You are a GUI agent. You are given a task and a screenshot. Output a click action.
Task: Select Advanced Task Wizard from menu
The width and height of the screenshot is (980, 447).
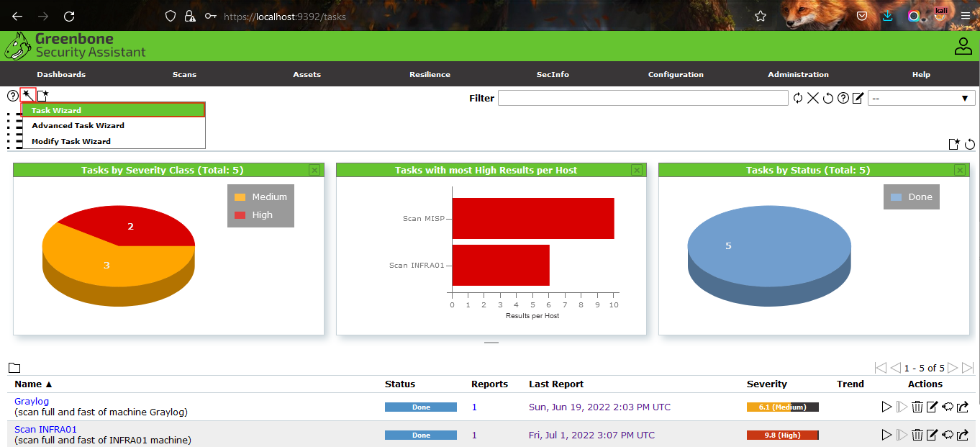(x=78, y=125)
